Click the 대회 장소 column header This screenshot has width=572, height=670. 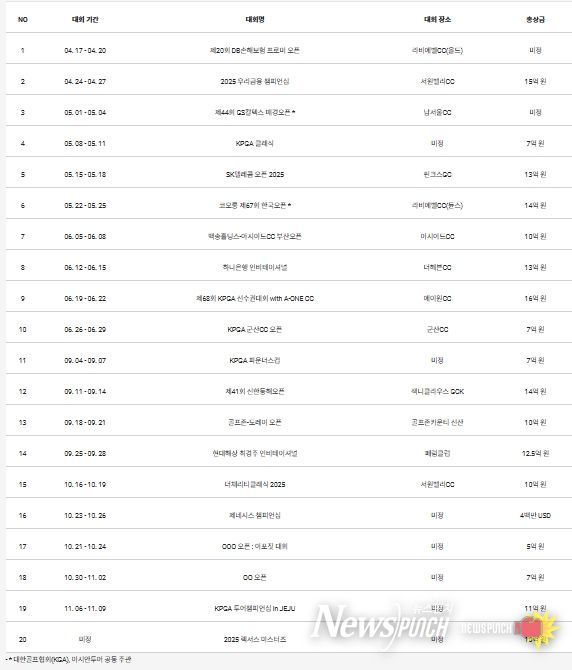coord(437,20)
